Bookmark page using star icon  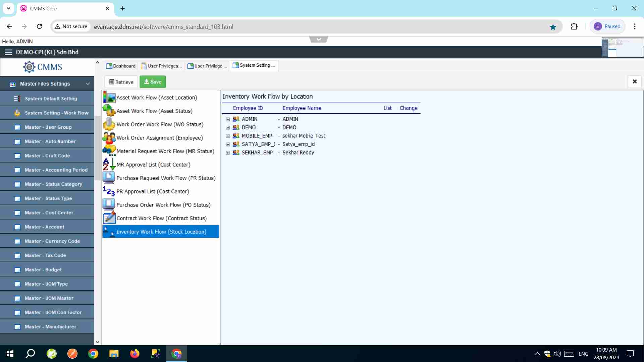tap(553, 27)
